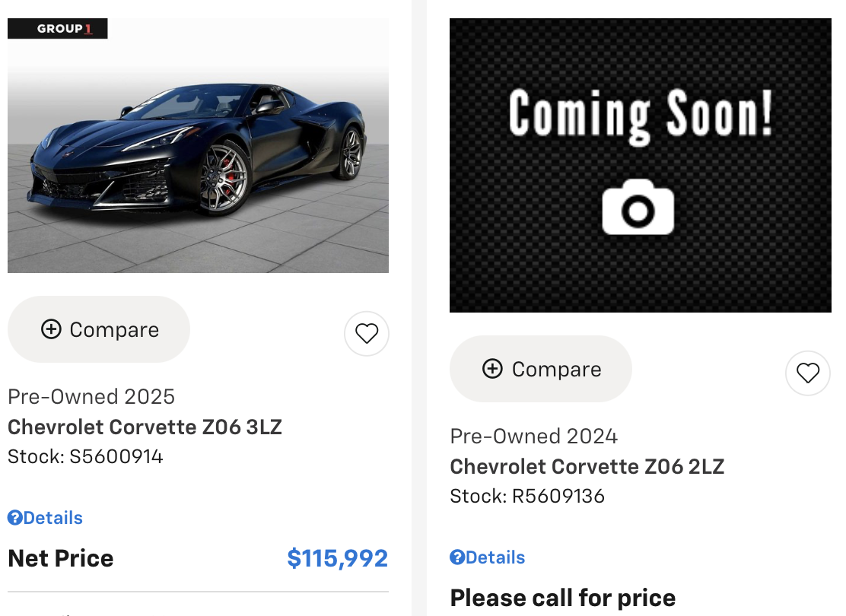The image size is (846, 616).
Task: Click plus icon in Compare for Z06 2LZ
Action: [x=493, y=369]
